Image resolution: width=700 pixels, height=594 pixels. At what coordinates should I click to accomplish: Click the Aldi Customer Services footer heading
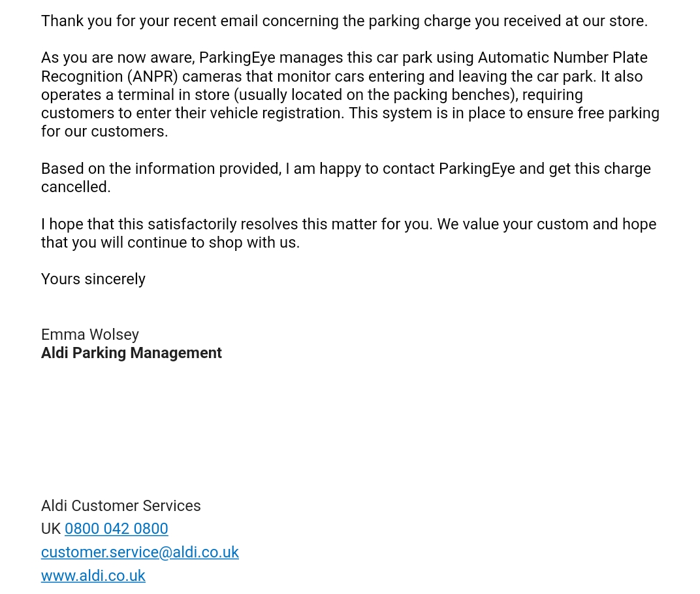pos(121,506)
